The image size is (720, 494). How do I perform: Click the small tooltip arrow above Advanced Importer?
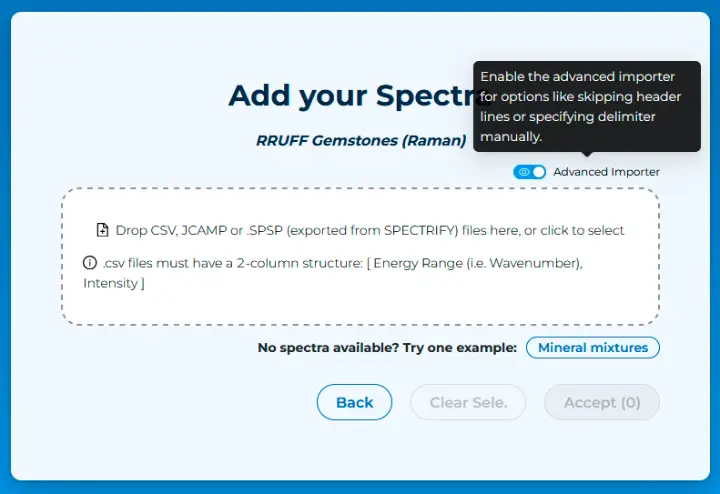pyautogui.click(x=586, y=154)
